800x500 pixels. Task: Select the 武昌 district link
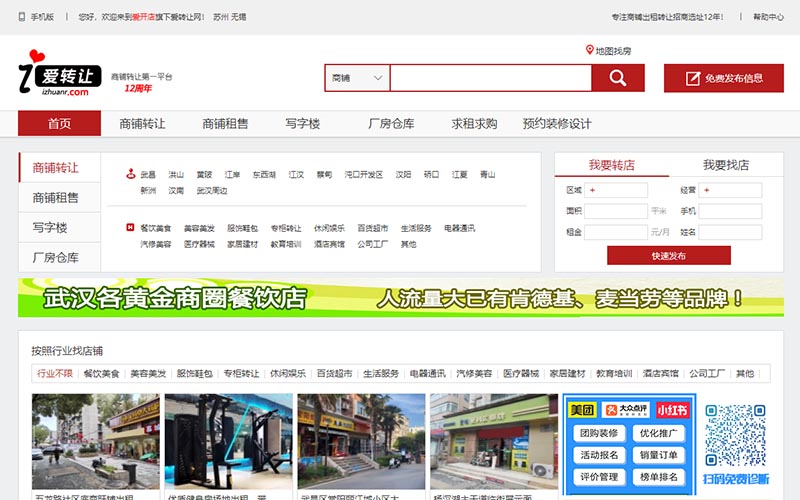148,174
